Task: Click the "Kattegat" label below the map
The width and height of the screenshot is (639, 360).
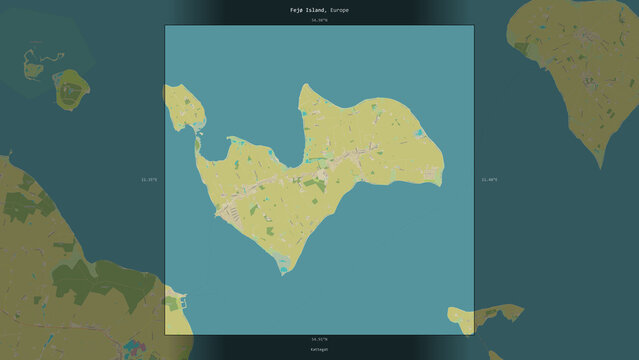Action: [319, 349]
